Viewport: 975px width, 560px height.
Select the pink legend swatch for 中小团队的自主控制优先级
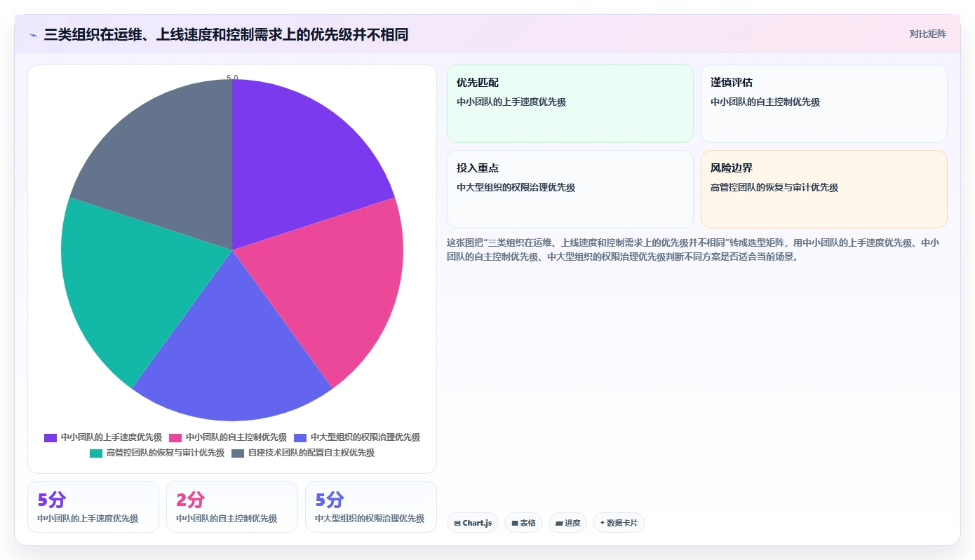175,437
